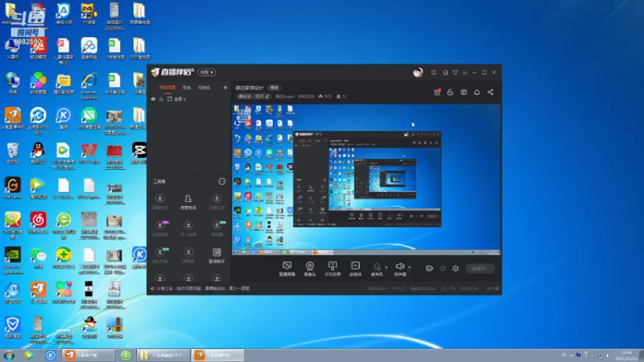Toggle visibility eye of the fullscreen source

click(153, 99)
